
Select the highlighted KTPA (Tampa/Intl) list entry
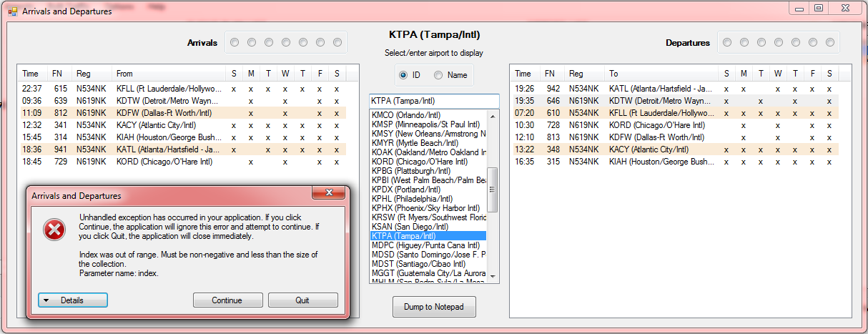pyautogui.click(x=428, y=236)
